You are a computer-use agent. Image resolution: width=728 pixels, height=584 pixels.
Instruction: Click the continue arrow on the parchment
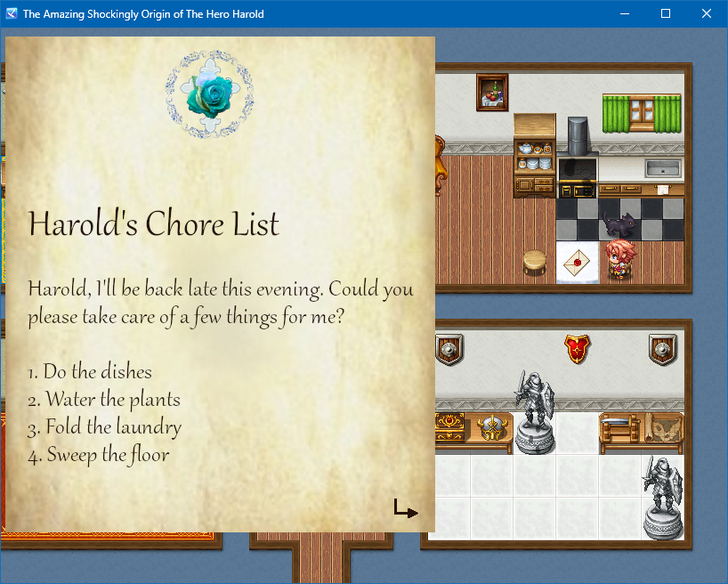click(x=406, y=508)
